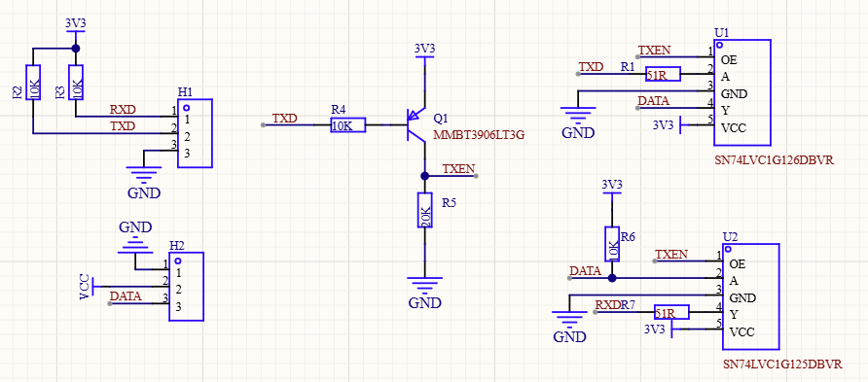Select resistor R3 body
This screenshot has width=868, height=382.
[x=76, y=83]
